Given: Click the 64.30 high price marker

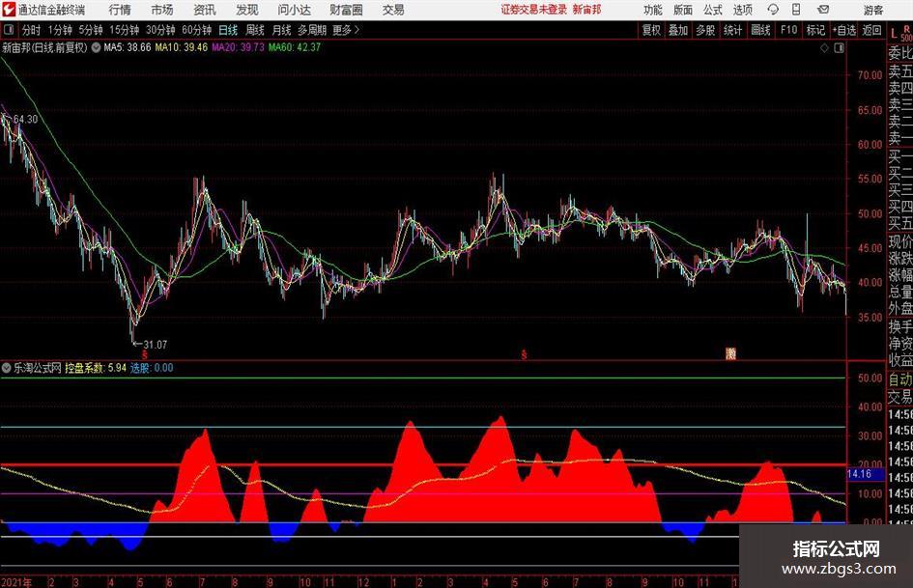Looking at the screenshot, I should tap(25, 120).
